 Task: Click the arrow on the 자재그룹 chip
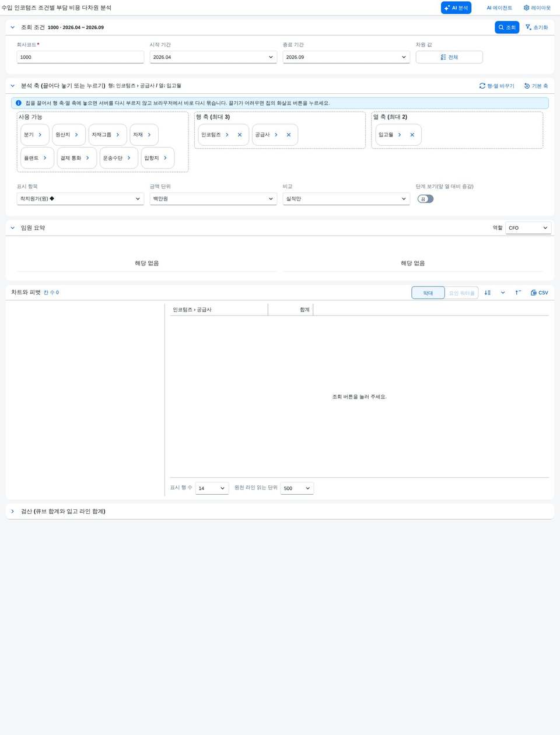118,135
